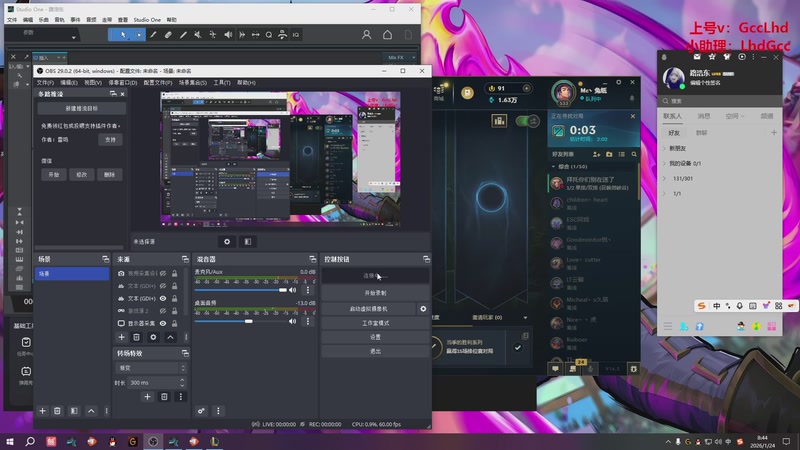
Task: Expand the 邀请玩家 dropdown in LoL lobby
Action: click(526, 317)
